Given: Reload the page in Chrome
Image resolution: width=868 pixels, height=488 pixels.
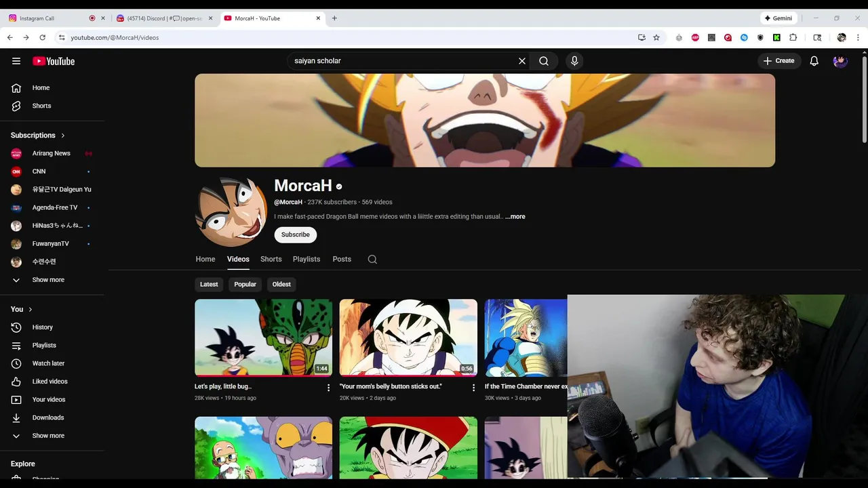Looking at the screenshot, I should [x=42, y=38].
